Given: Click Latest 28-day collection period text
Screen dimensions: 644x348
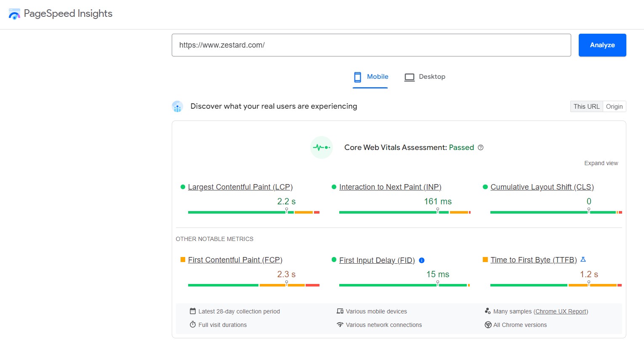Looking at the screenshot, I should 239,311.
